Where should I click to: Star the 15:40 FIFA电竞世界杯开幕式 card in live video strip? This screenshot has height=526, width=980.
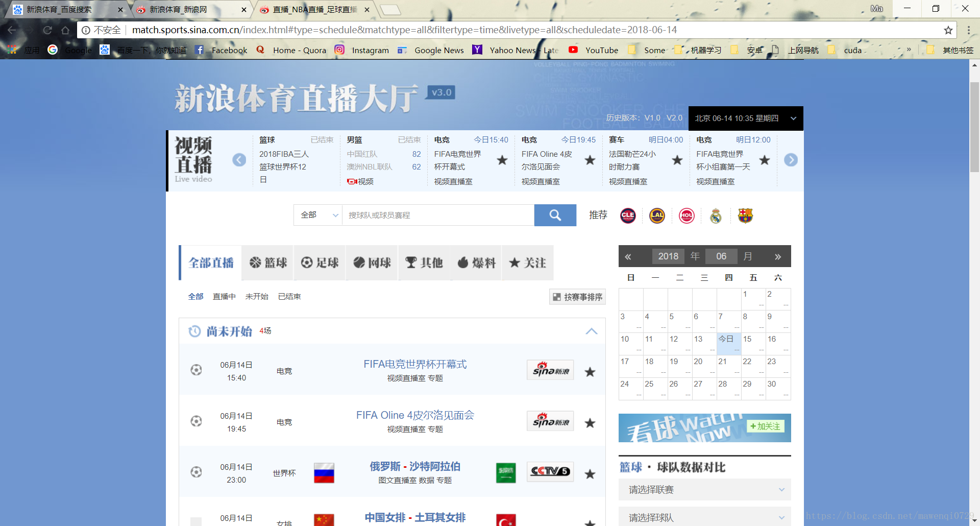pos(502,160)
